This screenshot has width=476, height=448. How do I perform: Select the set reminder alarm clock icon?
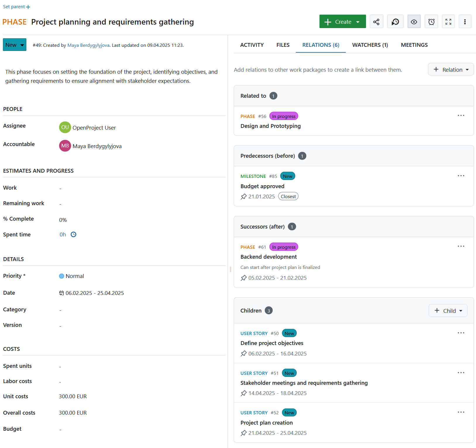[431, 21]
